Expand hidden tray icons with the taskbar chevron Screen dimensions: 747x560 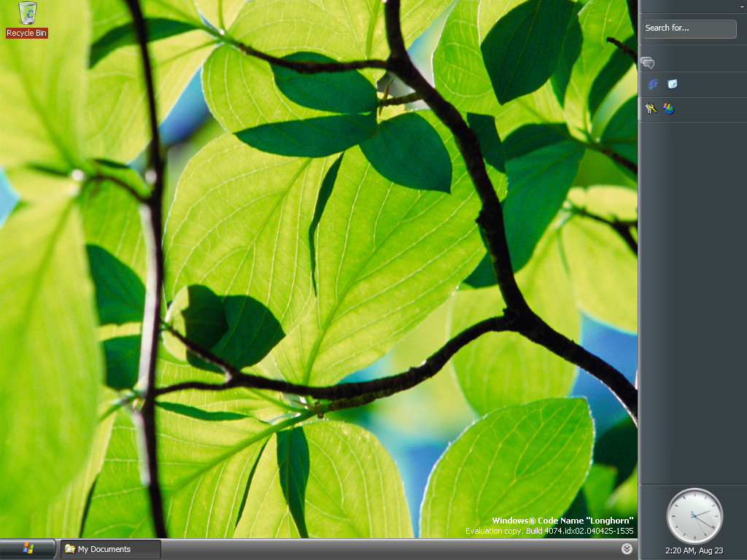(627, 549)
